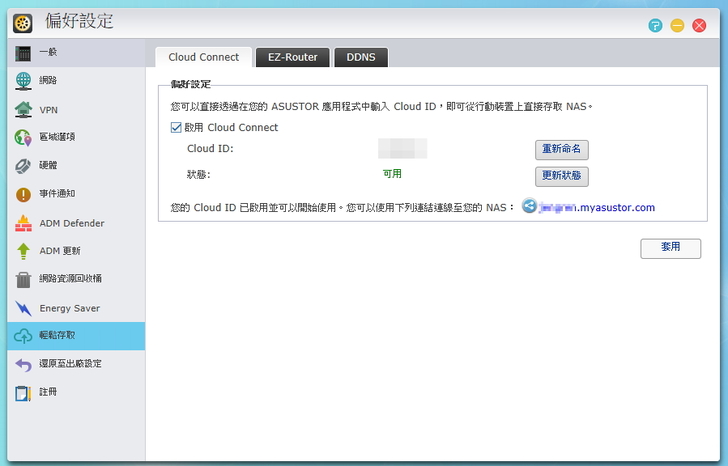The image size is (728, 466).
Task: Select the 輕鬆存取 label in sidebar
Action: 57,335
